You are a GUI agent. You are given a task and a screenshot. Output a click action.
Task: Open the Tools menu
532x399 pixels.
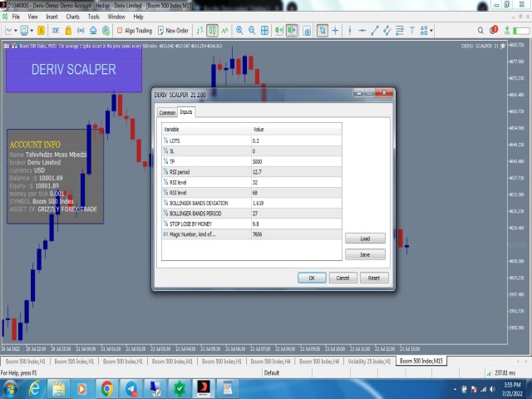pos(93,17)
